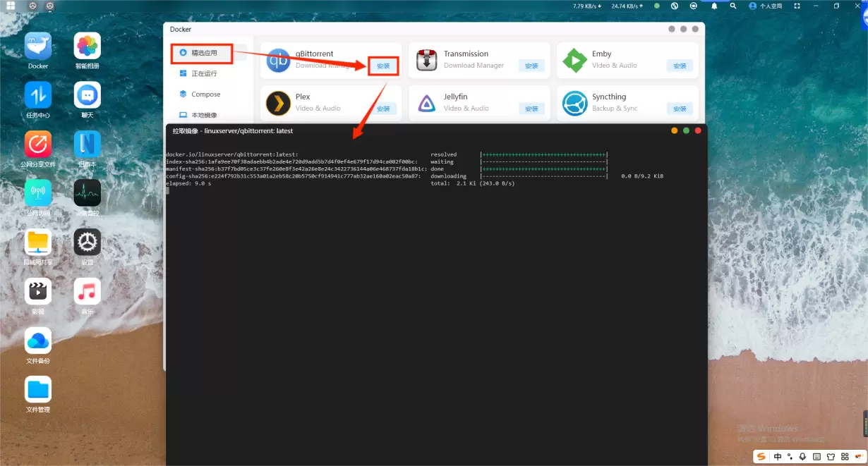Launch the 任务中心 task center icon

[x=38, y=95]
